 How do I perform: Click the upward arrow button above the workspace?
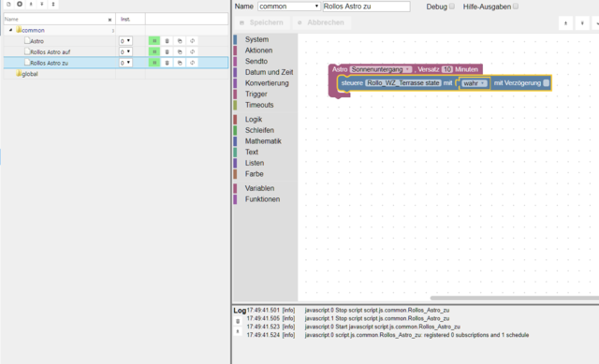coord(565,23)
